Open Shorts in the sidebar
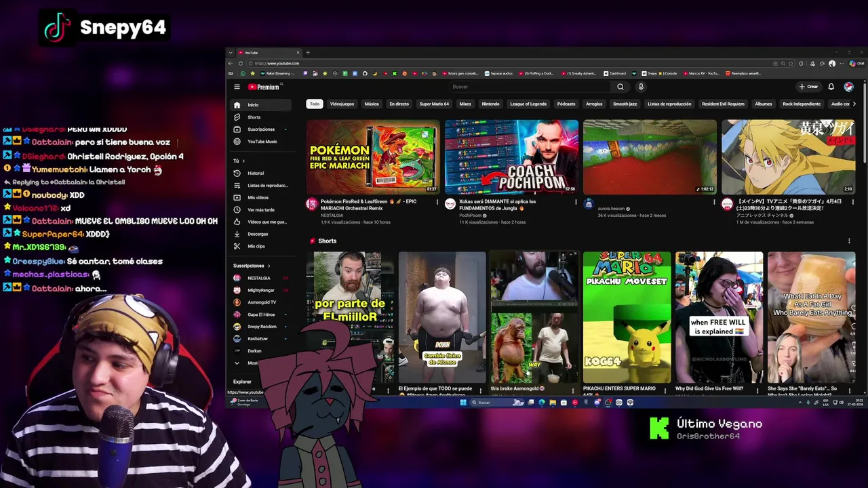Image resolution: width=868 pixels, height=488 pixels. 261,117
